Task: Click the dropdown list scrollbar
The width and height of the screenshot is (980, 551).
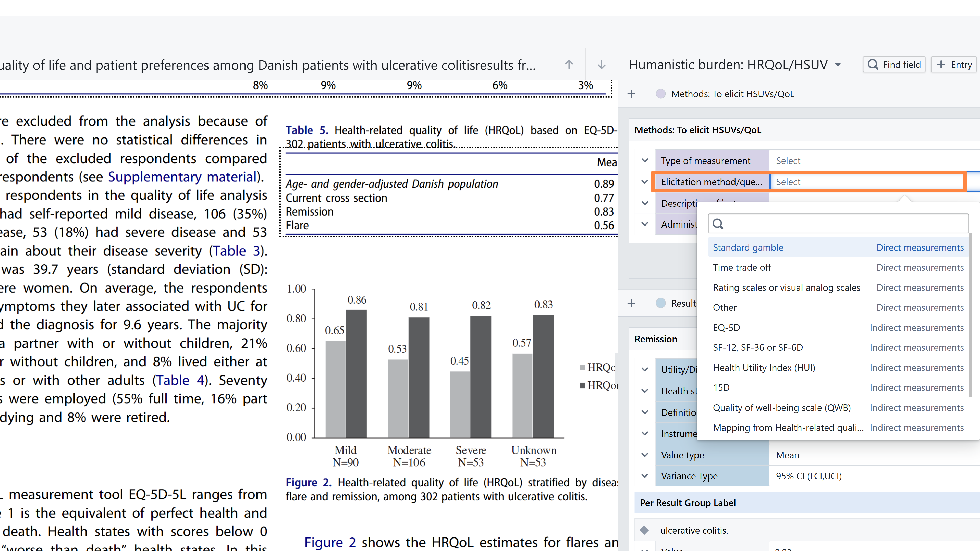Action: click(x=971, y=316)
